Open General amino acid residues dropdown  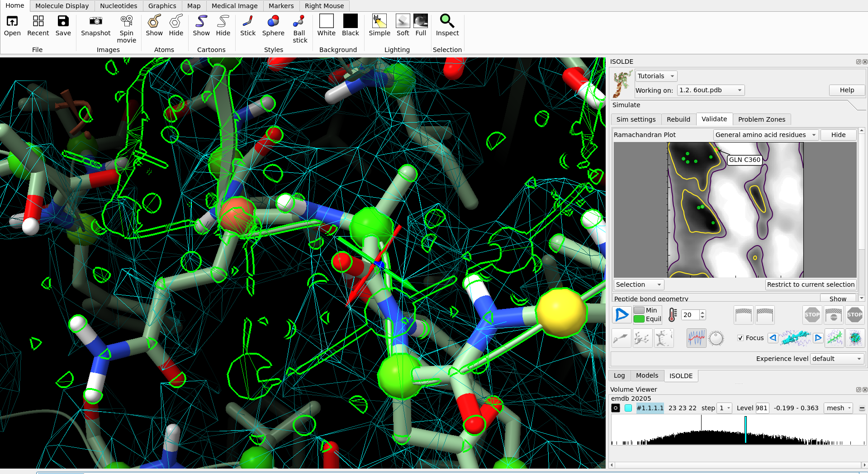tap(765, 135)
